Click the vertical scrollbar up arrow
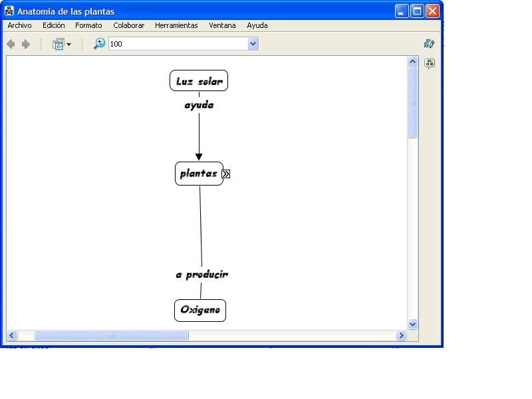532x399 pixels. tap(412, 61)
